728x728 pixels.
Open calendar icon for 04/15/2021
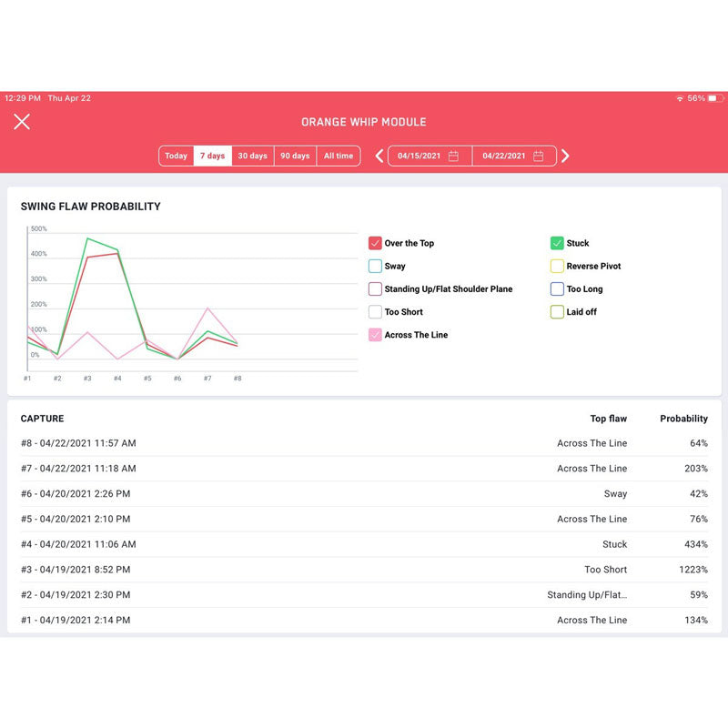coord(453,156)
